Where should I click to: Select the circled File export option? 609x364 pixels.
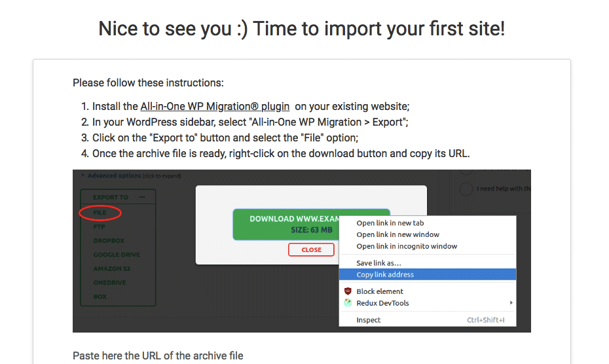click(x=100, y=213)
